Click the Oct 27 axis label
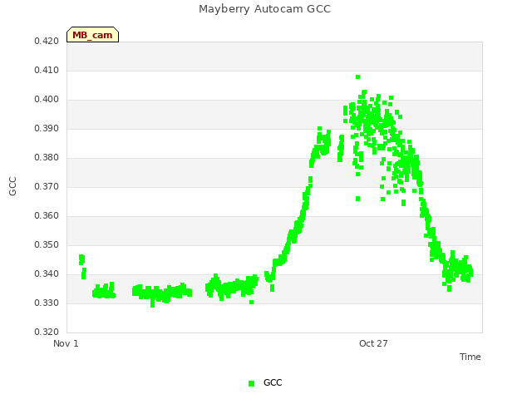 (x=373, y=343)
